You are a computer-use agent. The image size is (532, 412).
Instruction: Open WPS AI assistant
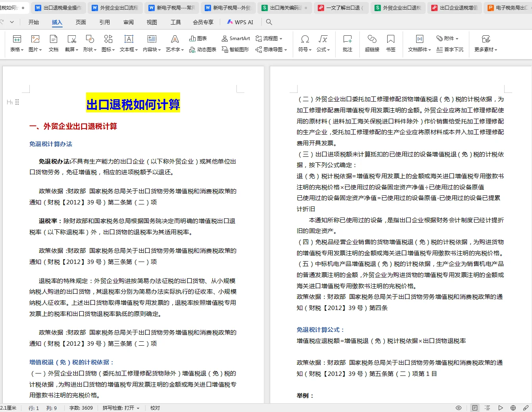coord(240,22)
